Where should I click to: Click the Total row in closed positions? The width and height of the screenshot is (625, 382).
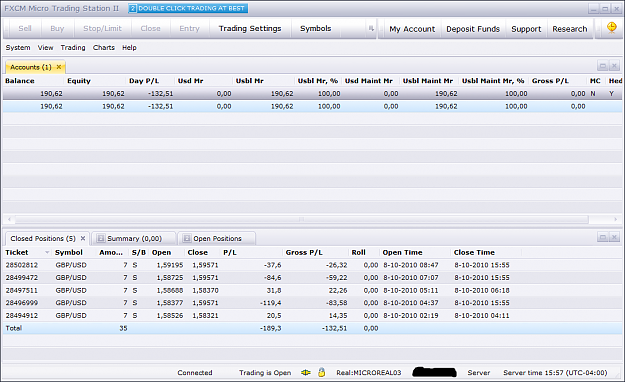[x=312, y=328]
